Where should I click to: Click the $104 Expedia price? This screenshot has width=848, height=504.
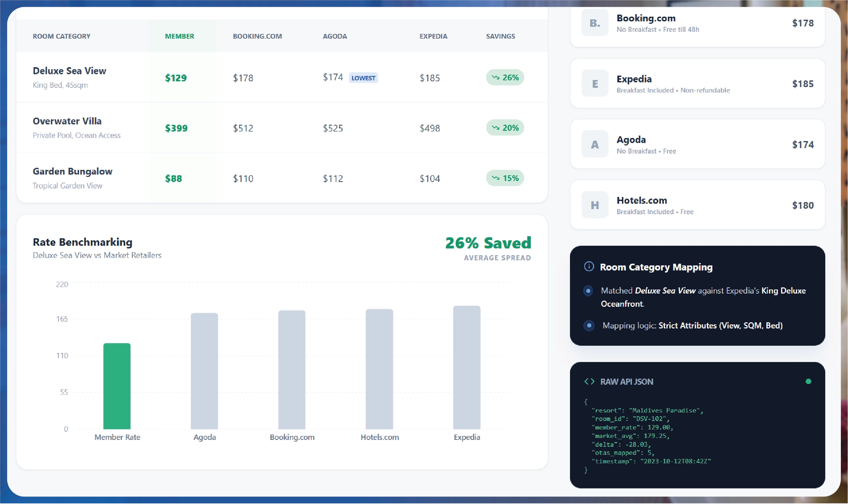[x=430, y=179]
